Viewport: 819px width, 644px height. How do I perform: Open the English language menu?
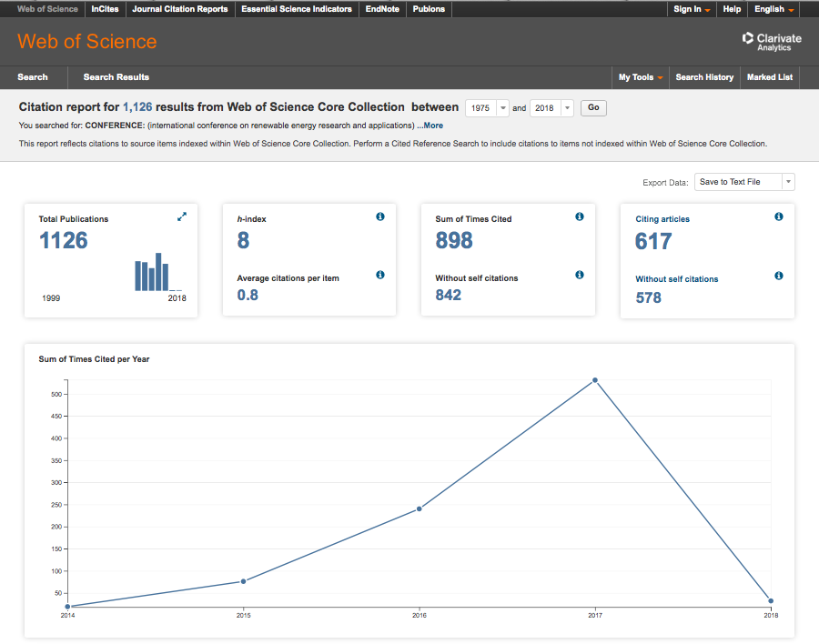point(774,9)
